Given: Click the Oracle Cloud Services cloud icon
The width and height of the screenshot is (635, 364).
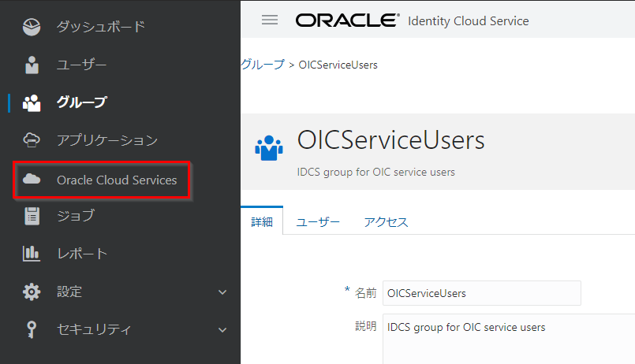Looking at the screenshot, I should click(32, 180).
